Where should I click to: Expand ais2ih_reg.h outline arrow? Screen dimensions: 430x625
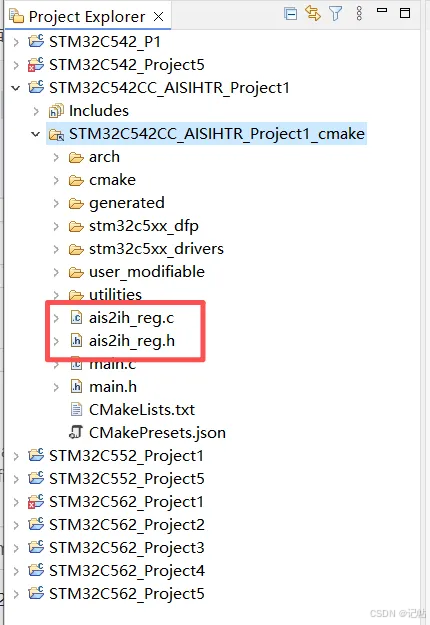[x=56, y=341]
